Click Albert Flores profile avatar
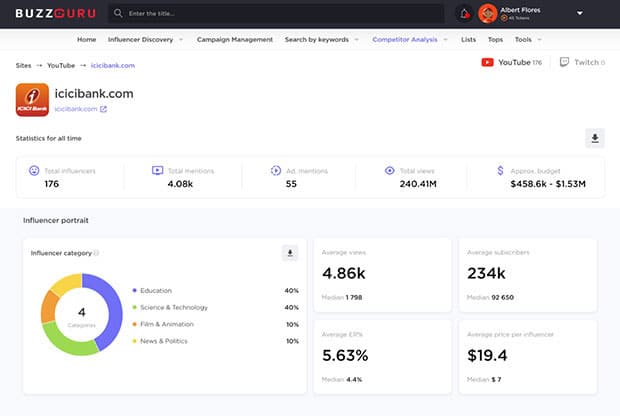The image size is (620, 416). tap(487, 13)
